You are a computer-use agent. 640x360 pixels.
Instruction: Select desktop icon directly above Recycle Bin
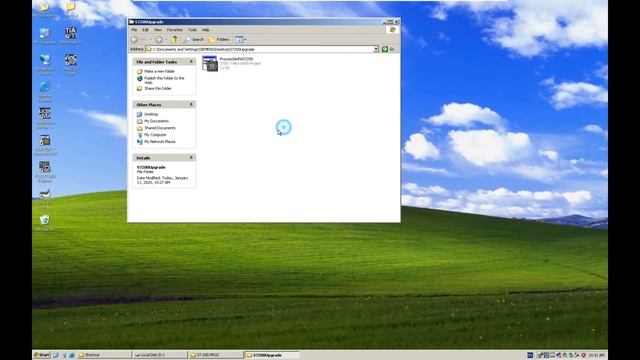tap(44, 193)
